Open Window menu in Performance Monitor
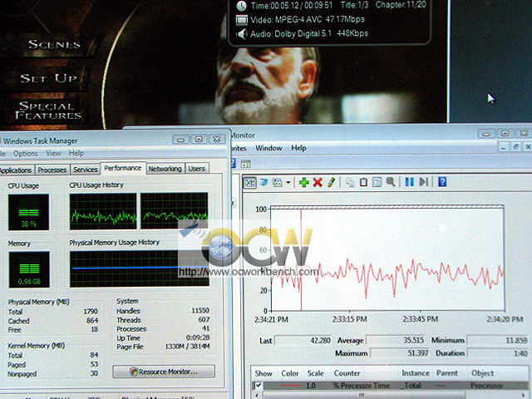 pyautogui.click(x=268, y=148)
